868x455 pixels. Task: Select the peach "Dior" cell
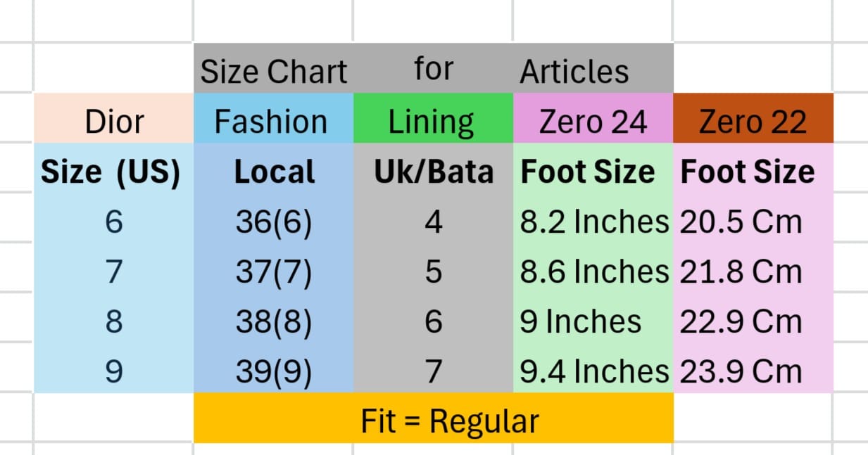(x=114, y=122)
